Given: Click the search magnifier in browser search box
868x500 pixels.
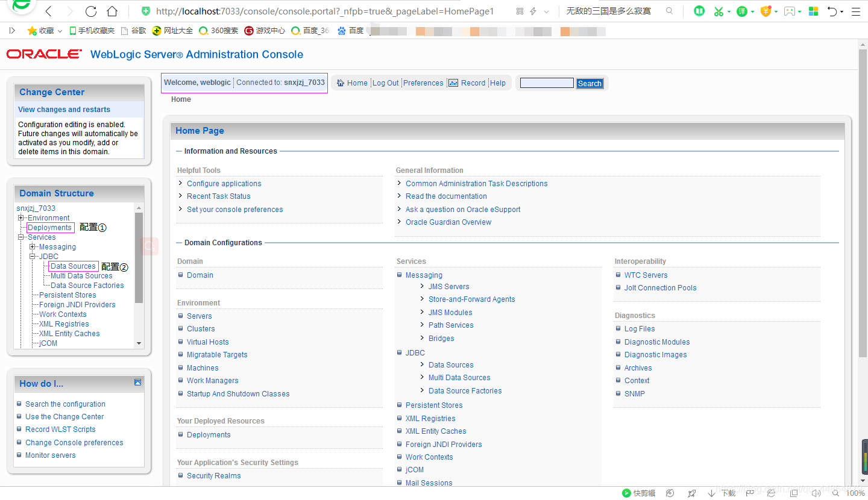Looking at the screenshot, I should (x=670, y=11).
